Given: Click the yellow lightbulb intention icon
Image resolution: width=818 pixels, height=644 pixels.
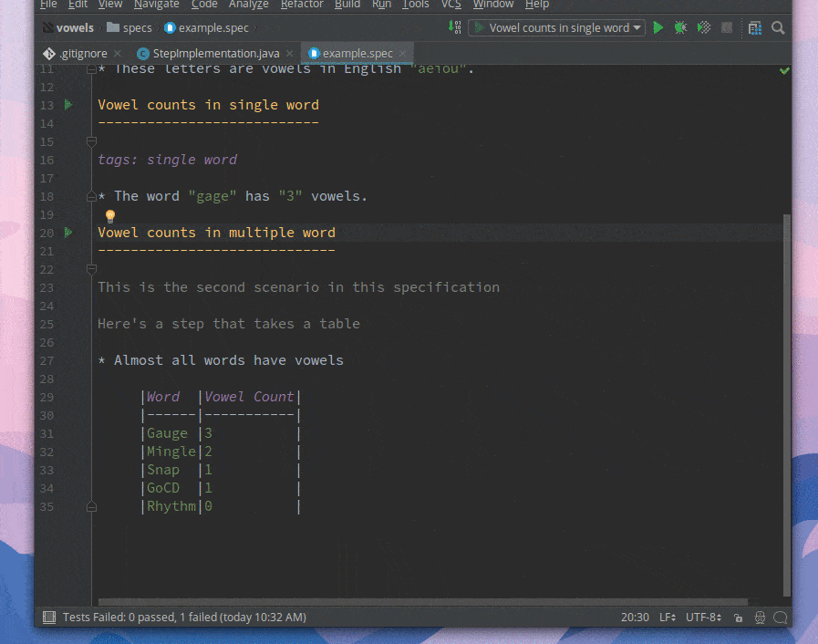Looking at the screenshot, I should pos(109,216).
